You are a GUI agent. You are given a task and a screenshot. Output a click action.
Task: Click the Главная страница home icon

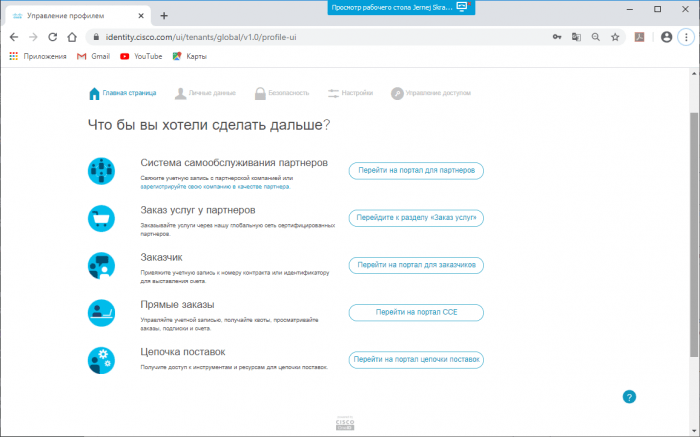(95, 94)
